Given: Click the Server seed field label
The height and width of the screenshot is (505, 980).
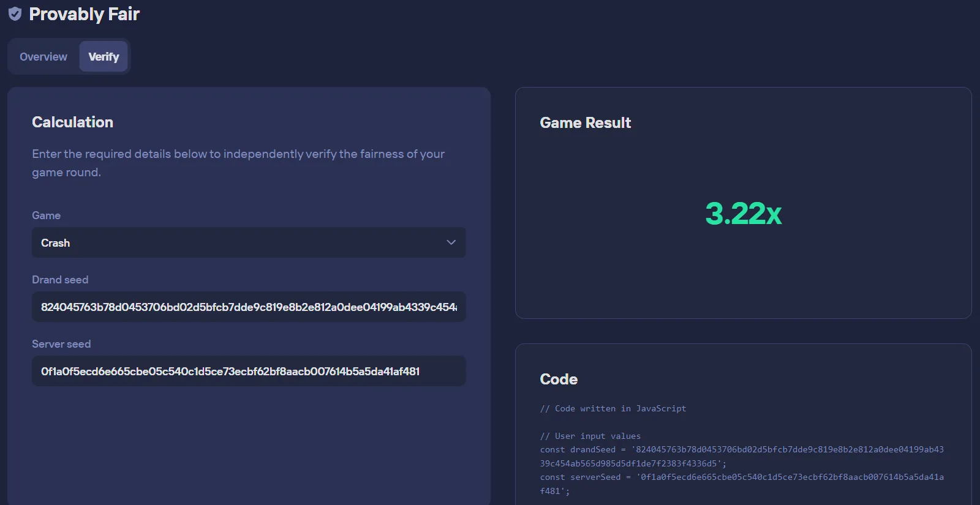Looking at the screenshot, I should pos(61,344).
